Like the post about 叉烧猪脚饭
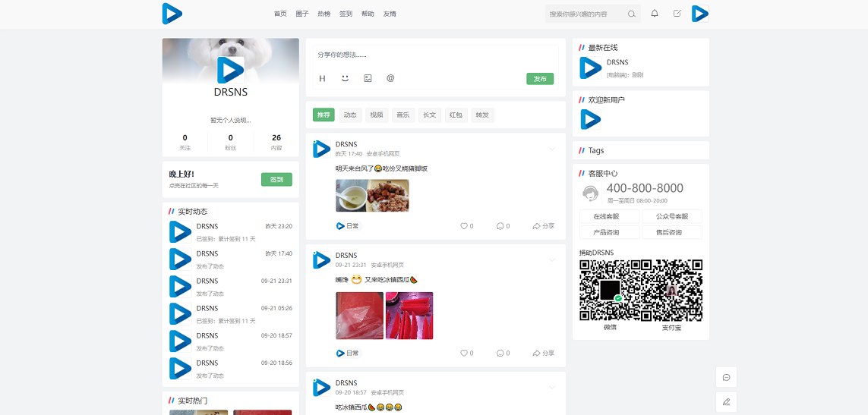 (x=466, y=226)
